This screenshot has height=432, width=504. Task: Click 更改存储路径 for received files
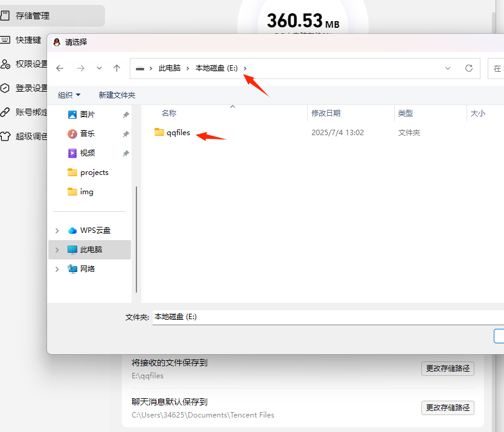447,368
